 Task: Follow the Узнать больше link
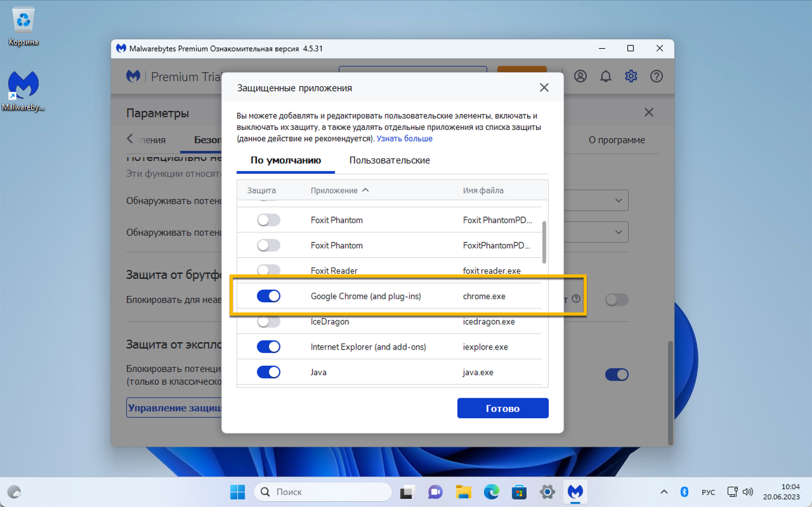click(404, 139)
